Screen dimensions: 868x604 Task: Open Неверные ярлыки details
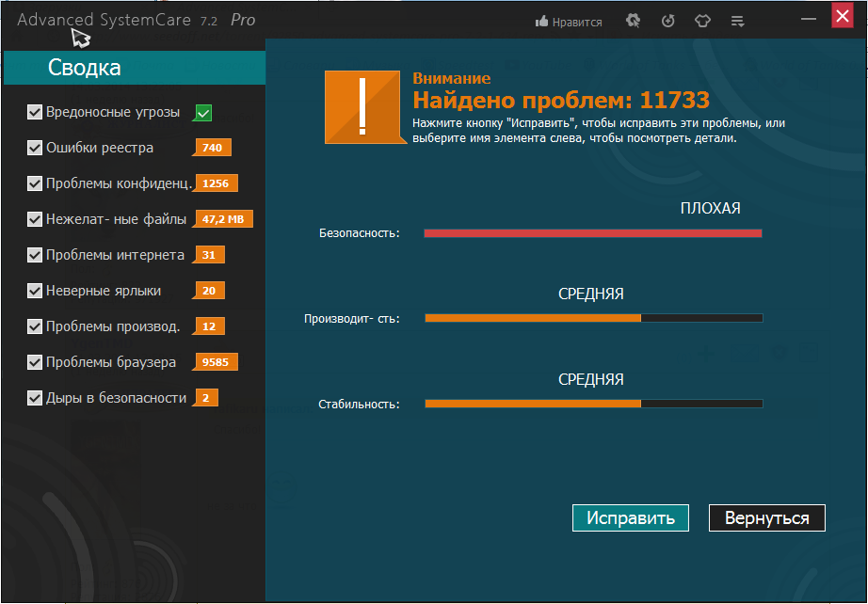[104, 291]
